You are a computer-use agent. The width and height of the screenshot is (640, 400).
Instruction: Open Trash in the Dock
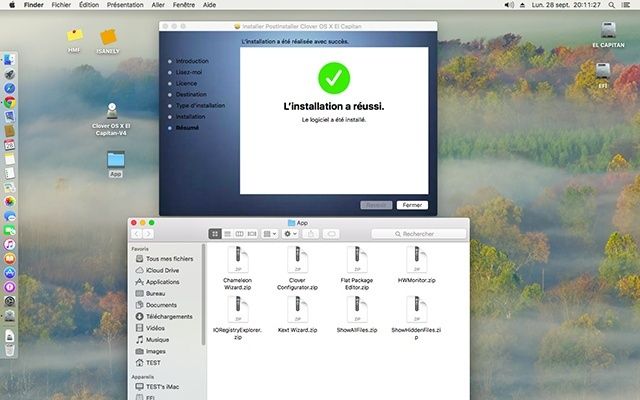[x=9, y=350]
